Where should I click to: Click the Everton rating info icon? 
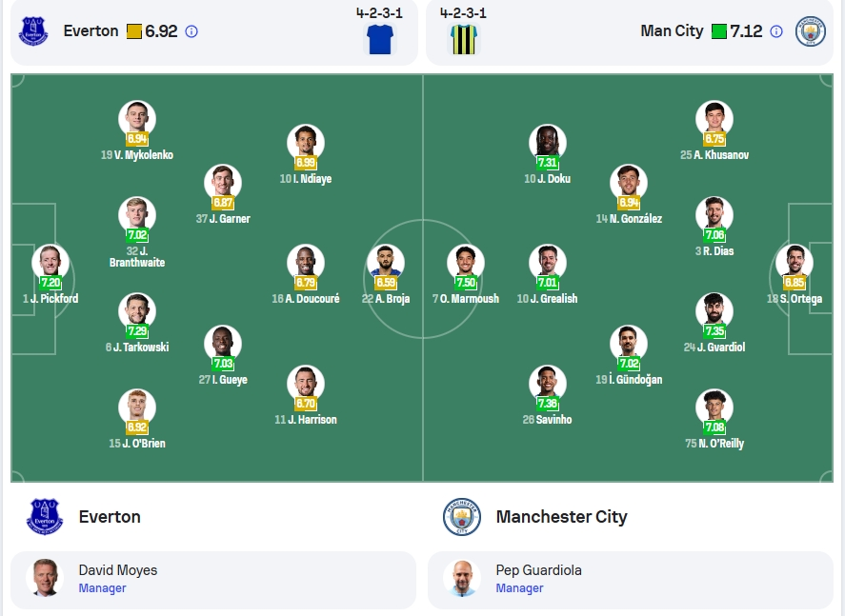tap(191, 31)
